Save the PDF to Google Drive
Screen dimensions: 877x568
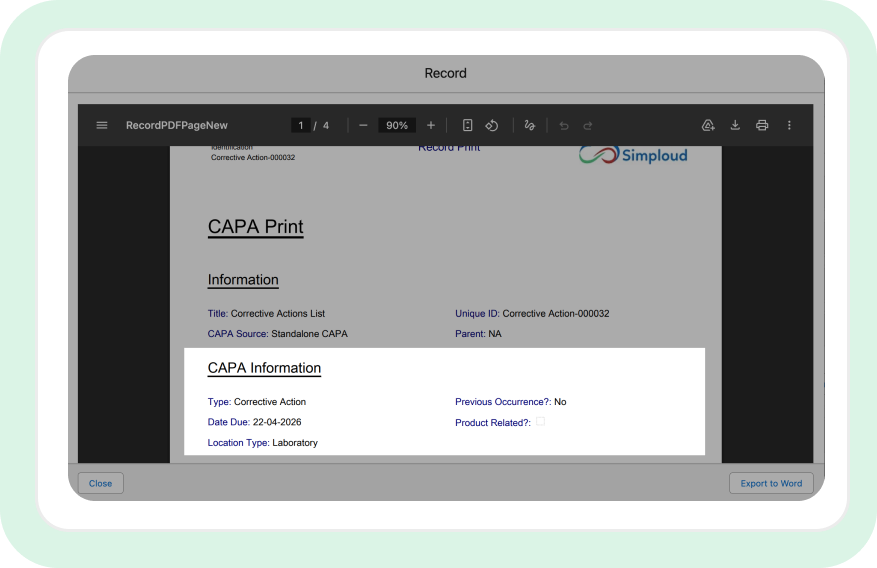pos(708,125)
